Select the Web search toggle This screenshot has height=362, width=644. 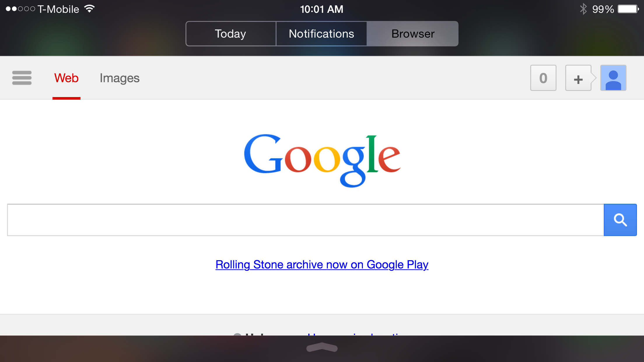(66, 78)
